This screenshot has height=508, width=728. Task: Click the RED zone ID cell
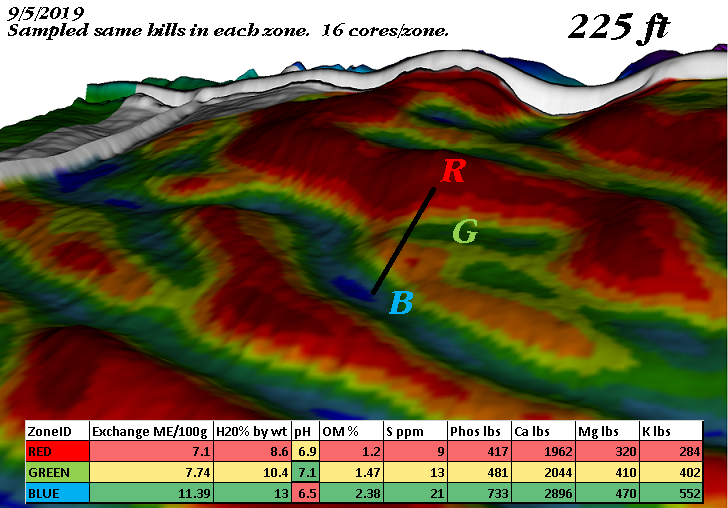pos(57,451)
